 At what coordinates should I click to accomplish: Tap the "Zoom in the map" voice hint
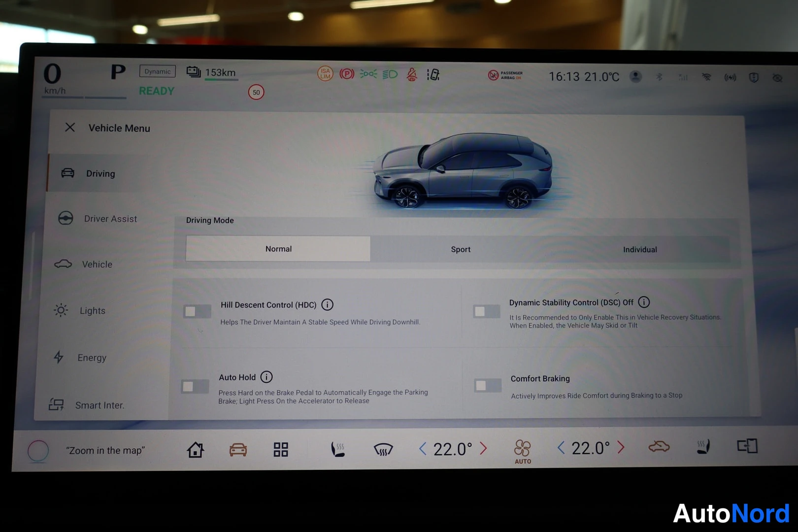point(105,451)
